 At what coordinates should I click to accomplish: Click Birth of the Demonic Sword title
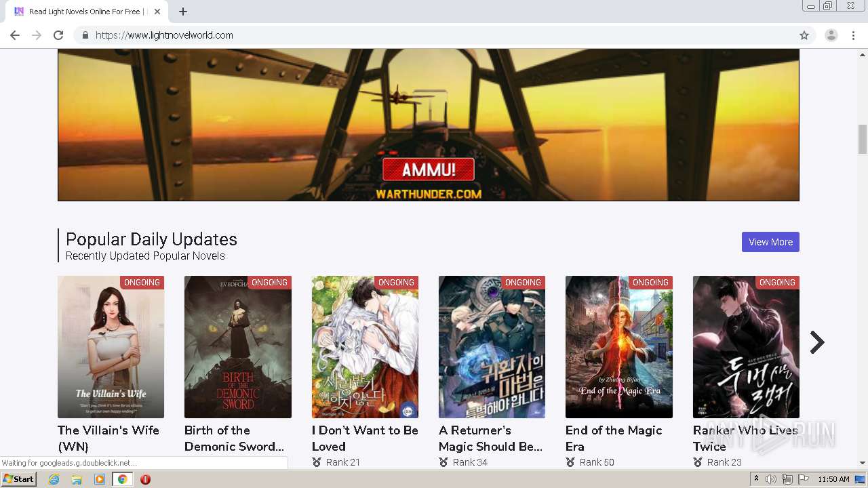[234, 439]
